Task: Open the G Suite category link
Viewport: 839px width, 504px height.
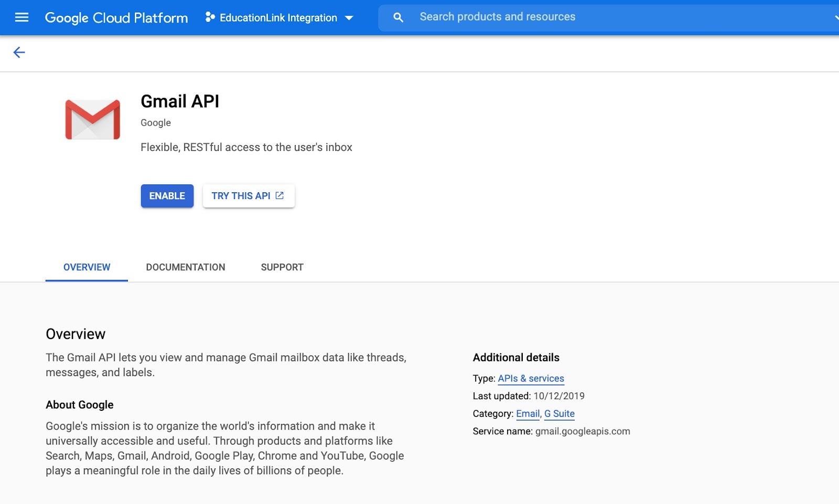Action: [559, 414]
